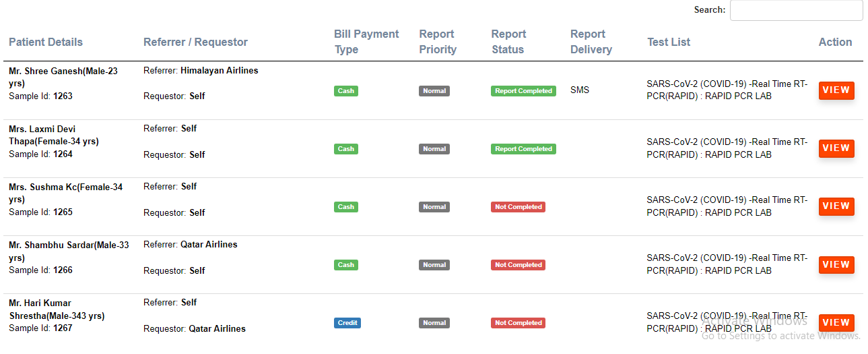Click Bill Payment Type column header

point(366,42)
